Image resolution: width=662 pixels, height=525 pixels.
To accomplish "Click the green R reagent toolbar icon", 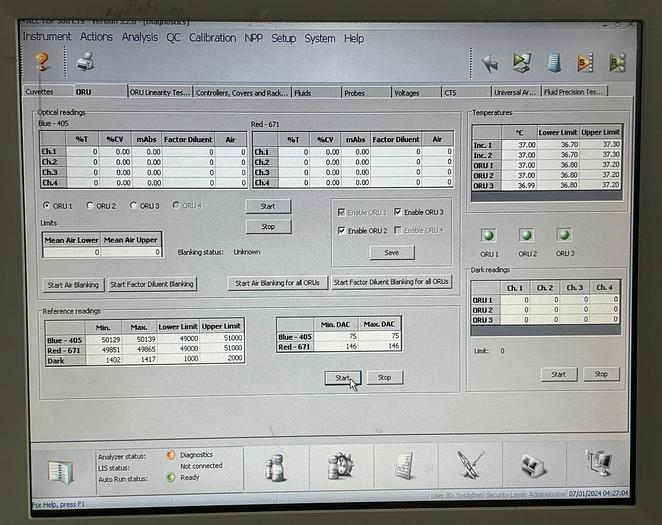I will point(617,63).
